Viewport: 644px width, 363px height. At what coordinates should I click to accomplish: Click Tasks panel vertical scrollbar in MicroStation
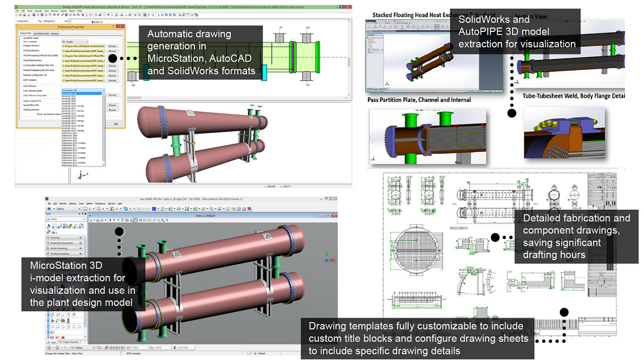point(85,287)
